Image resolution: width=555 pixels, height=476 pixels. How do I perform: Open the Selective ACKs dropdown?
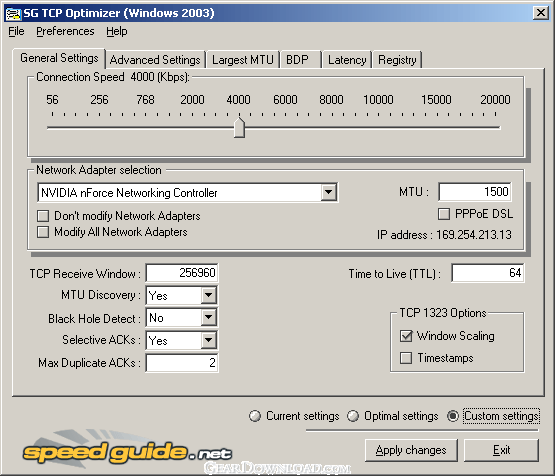[x=208, y=340]
